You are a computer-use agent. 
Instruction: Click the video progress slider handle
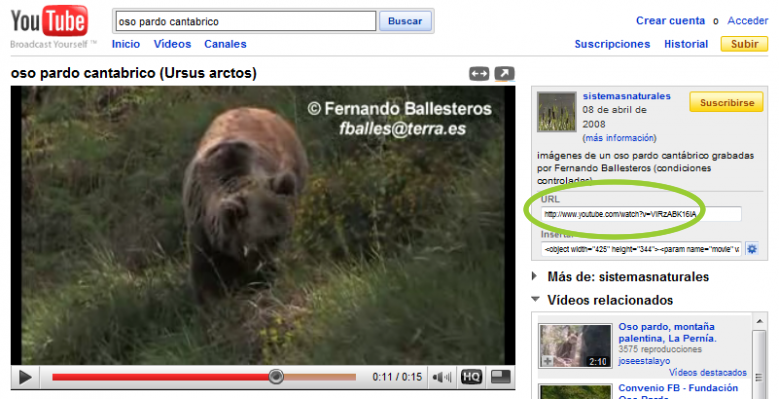click(x=276, y=377)
